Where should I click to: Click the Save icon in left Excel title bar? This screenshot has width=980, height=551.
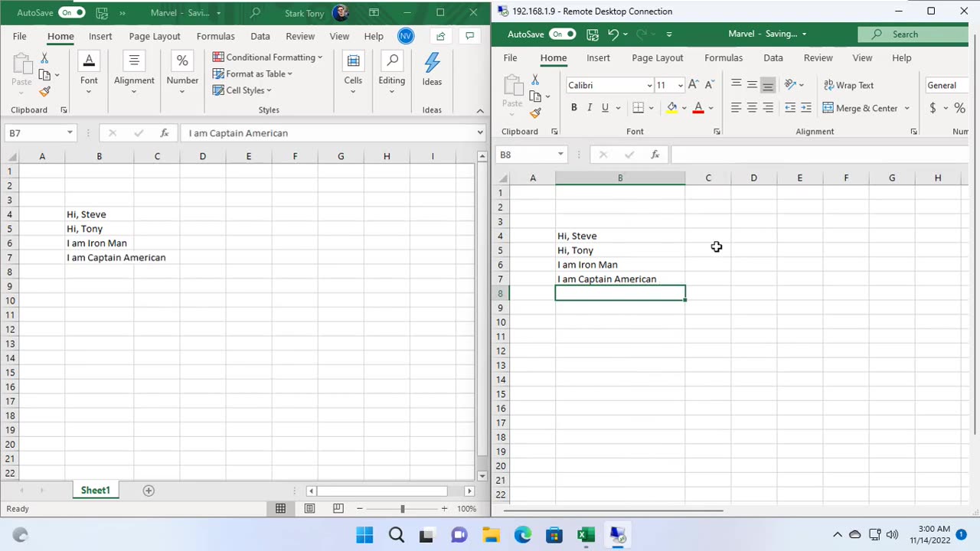(x=102, y=13)
